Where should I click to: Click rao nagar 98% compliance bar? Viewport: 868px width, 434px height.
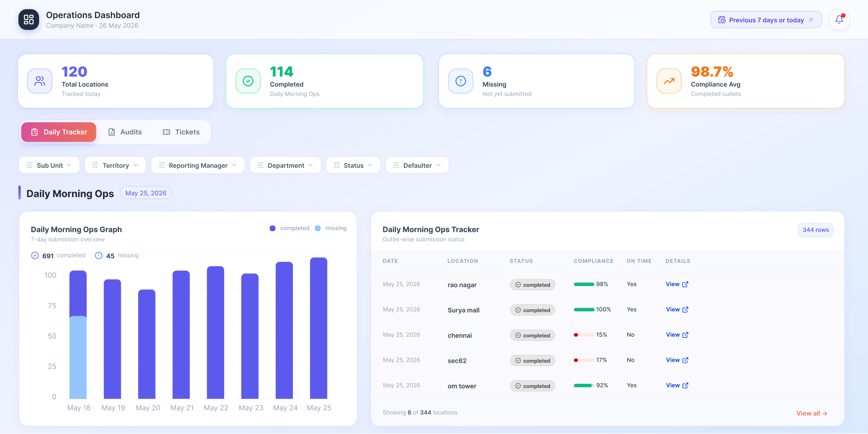coord(584,284)
